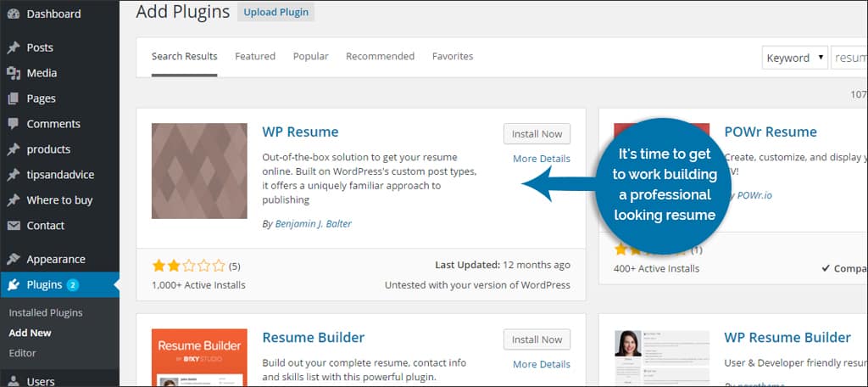Click the WP Resume plugin thumbnail
Viewport: 868px width, 387px height.
coord(199,171)
